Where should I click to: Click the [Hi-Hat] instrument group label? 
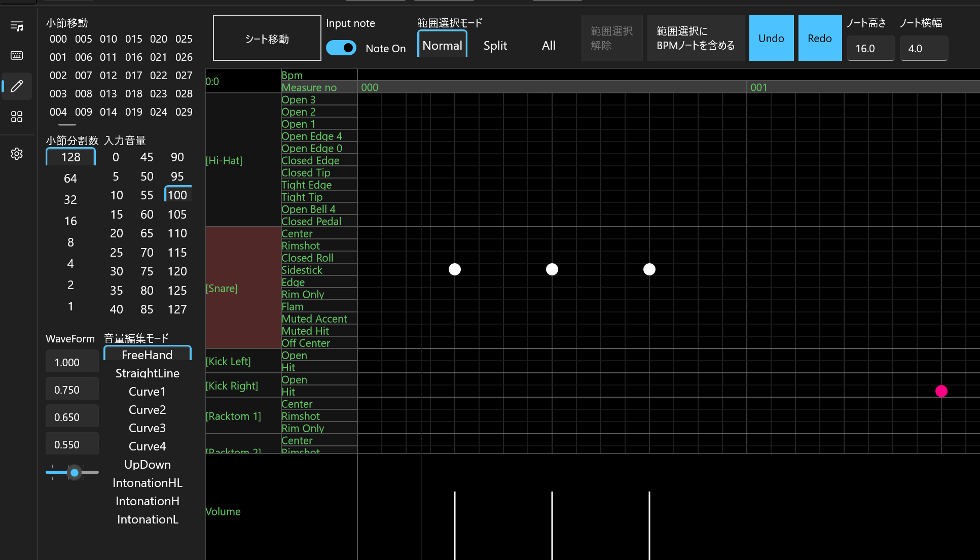pos(224,160)
